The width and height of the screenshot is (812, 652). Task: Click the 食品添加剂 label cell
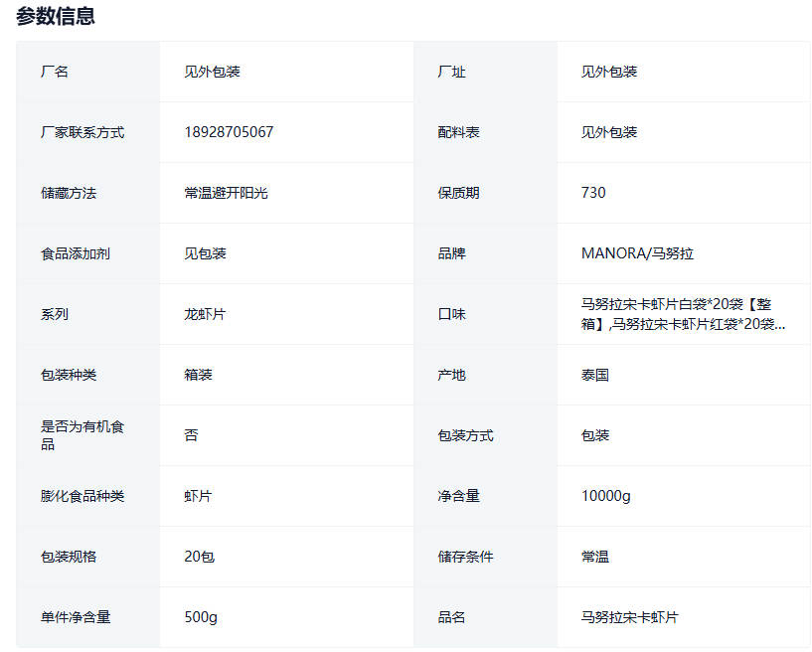pyautogui.click(x=76, y=253)
